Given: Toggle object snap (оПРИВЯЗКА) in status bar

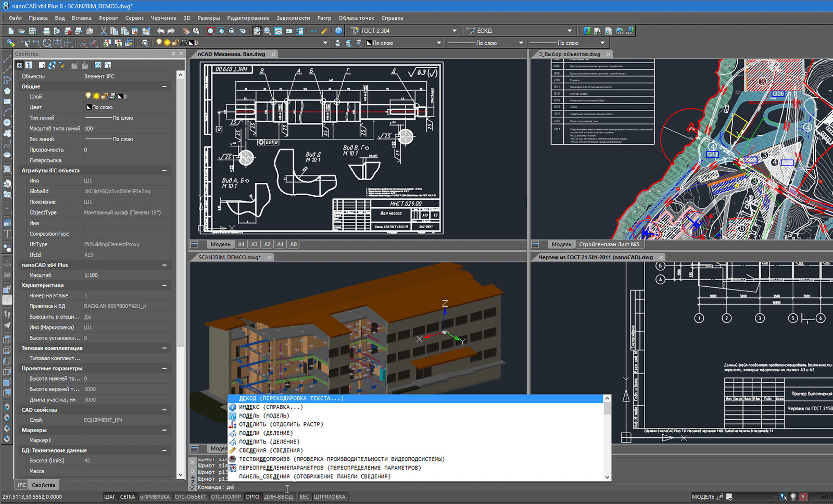Looking at the screenshot, I should pos(155,497).
